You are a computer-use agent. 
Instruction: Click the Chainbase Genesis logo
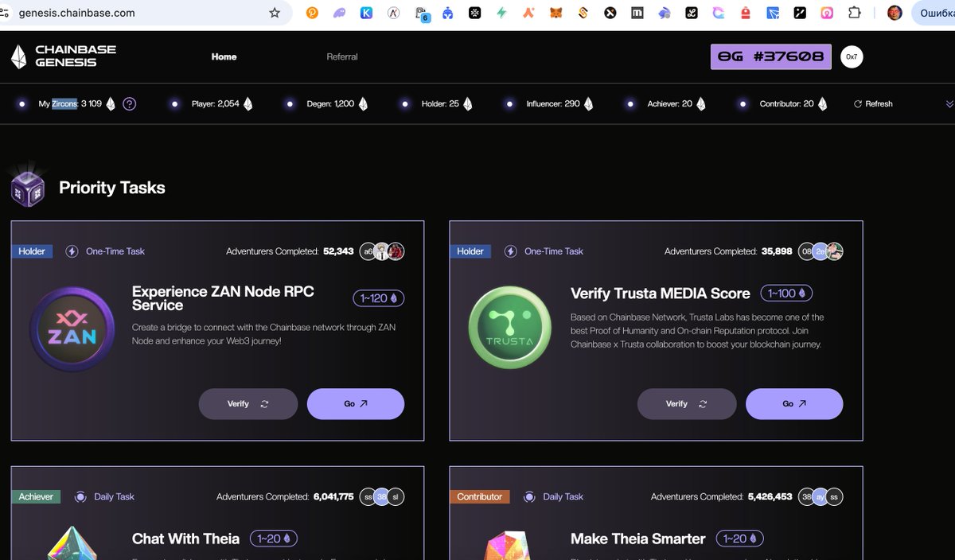[63, 56]
